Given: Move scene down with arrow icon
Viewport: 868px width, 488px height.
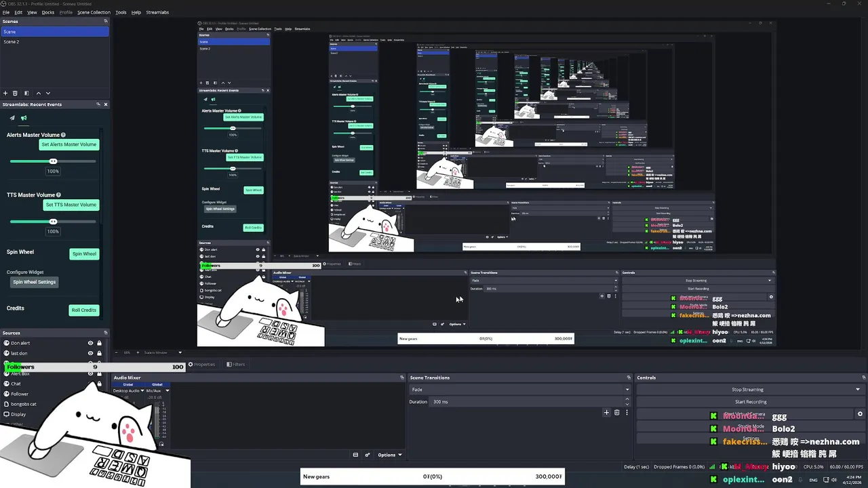Looking at the screenshot, I should coord(47,93).
